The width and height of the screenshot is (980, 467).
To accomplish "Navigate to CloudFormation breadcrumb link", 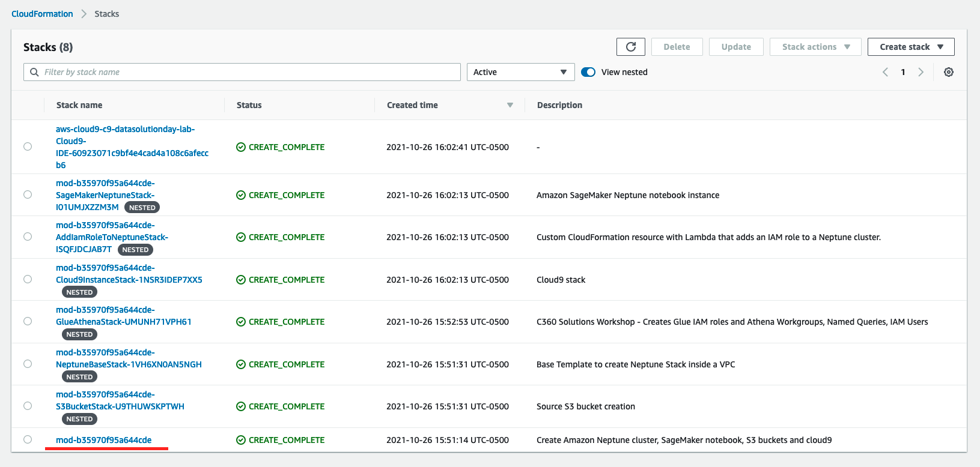I will point(42,14).
